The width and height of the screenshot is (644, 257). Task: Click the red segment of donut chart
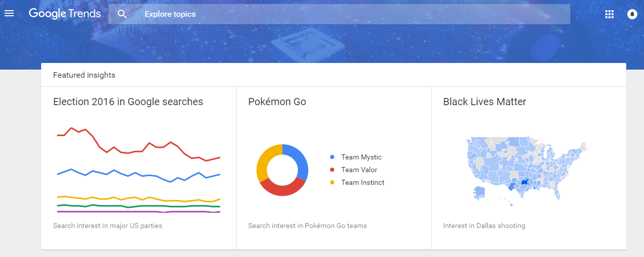[283, 190]
